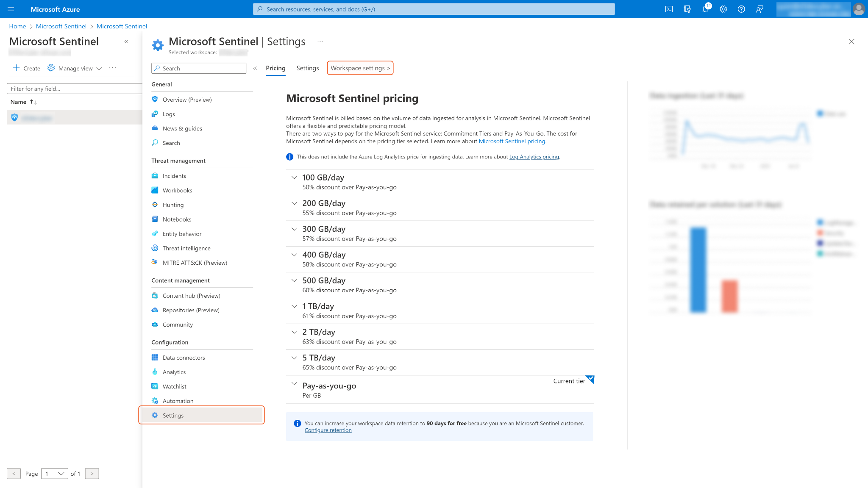Open the page number dropdown
The image size is (868, 488).
[55, 474]
